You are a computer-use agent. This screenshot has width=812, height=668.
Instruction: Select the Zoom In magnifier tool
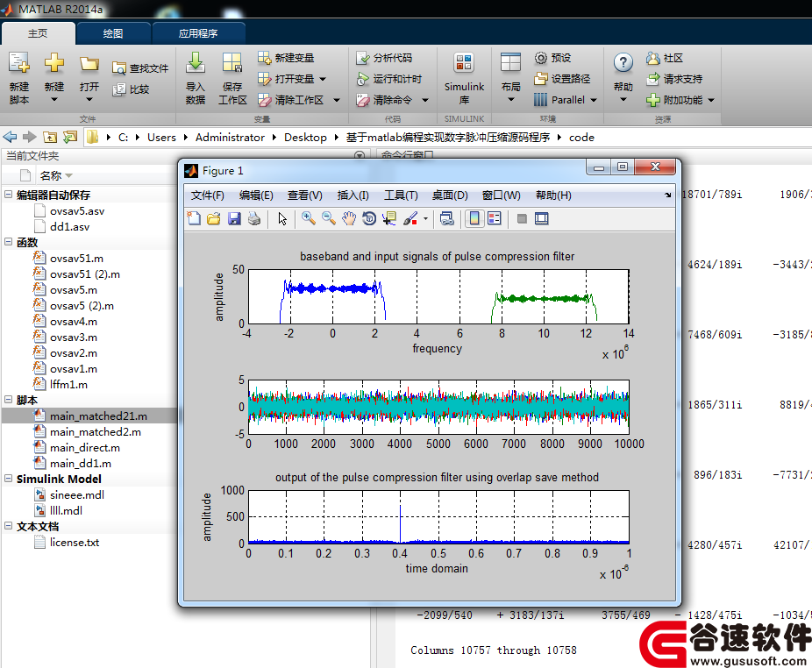(309, 218)
